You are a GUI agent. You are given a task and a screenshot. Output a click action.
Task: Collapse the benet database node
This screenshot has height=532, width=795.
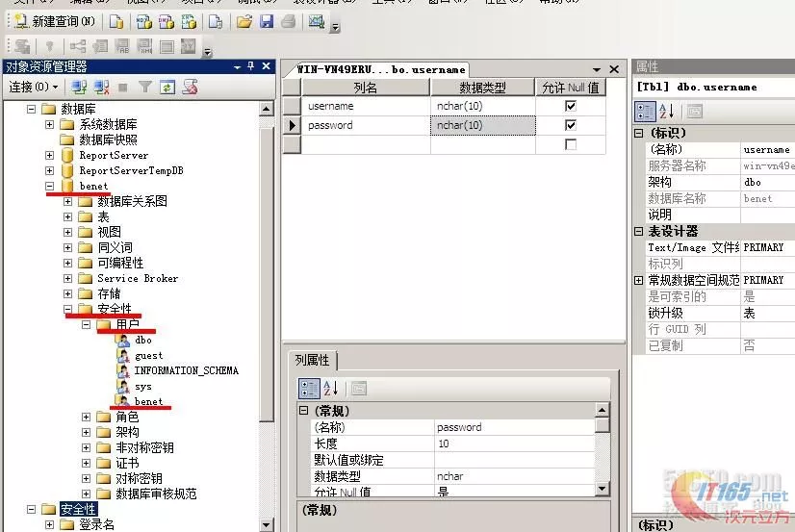coord(50,186)
